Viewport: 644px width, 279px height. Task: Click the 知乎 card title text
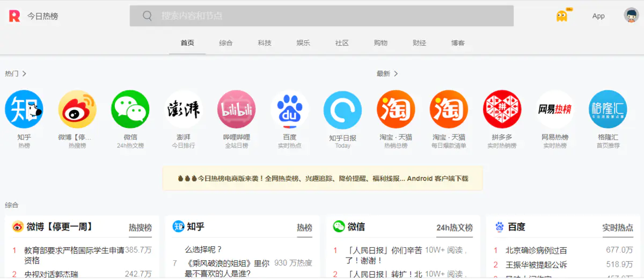pos(195,227)
